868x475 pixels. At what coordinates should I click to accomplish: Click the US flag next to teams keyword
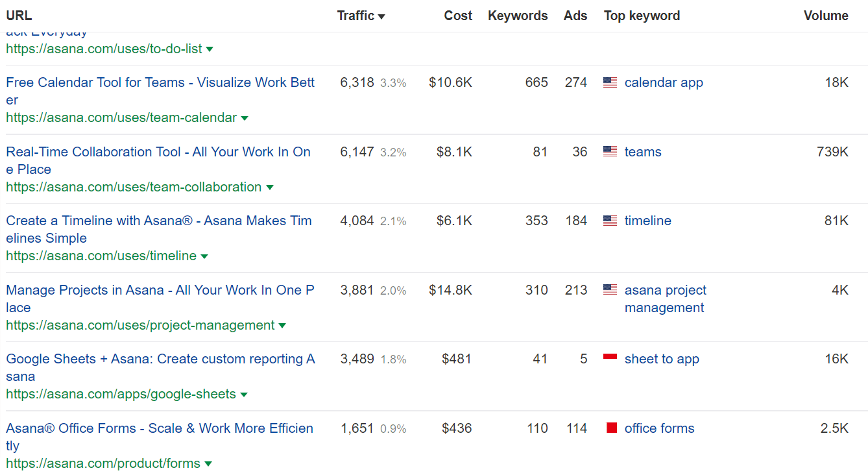pyautogui.click(x=610, y=152)
